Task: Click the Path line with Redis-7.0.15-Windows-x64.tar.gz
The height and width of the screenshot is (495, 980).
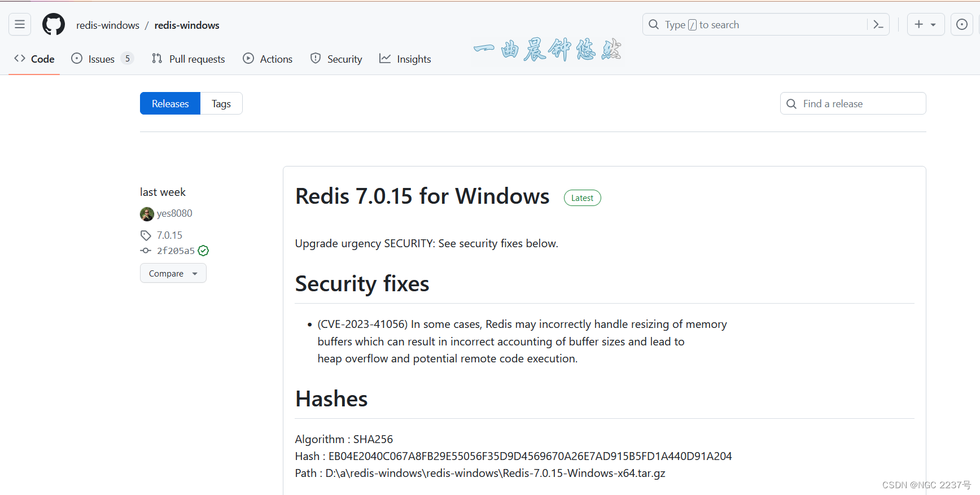Action: [x=480, y=473]
